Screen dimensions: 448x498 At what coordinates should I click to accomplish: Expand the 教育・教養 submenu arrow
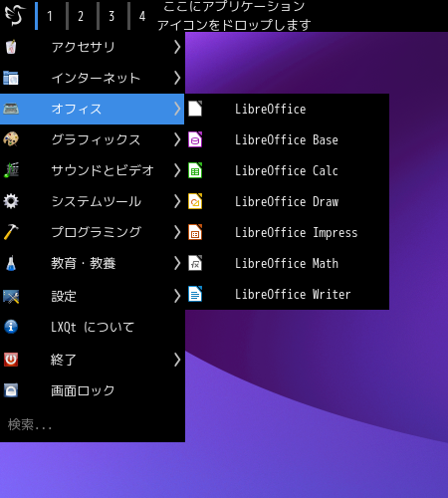(x=177, y=263)
